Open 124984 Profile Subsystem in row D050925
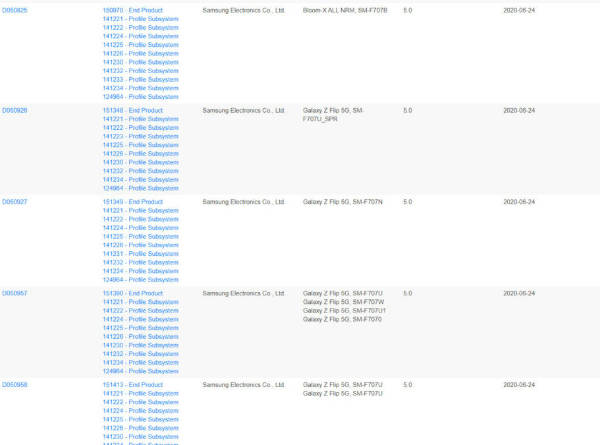The height and width of the screenshot is (445, 600). 140,97
